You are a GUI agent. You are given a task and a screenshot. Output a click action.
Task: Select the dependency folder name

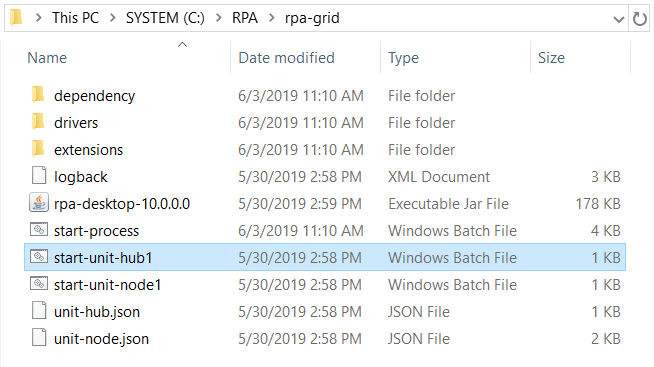pyautogui.click(x=94, y=96)
